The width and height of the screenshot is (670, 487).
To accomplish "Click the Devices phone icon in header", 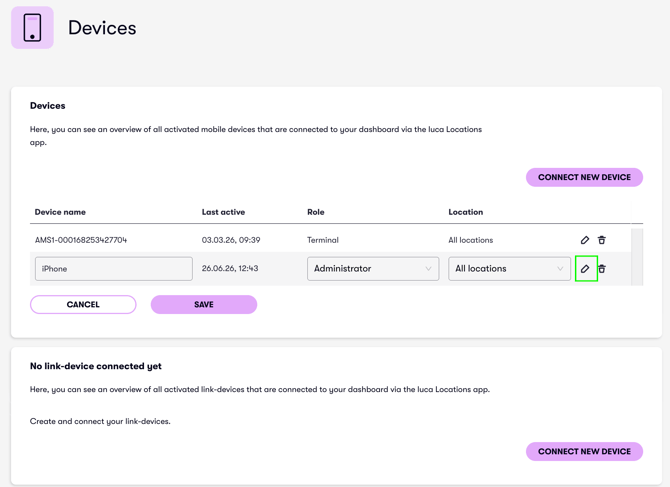I will [x=32, y=28].
